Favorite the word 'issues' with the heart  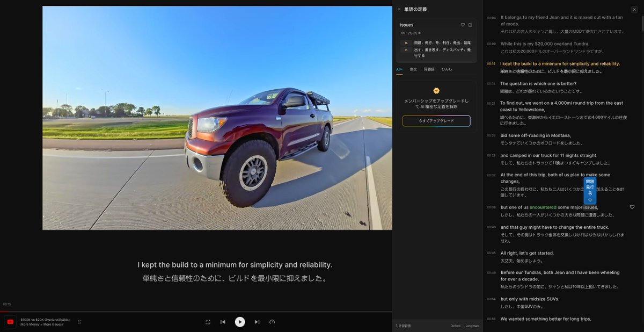click(463, 25)
